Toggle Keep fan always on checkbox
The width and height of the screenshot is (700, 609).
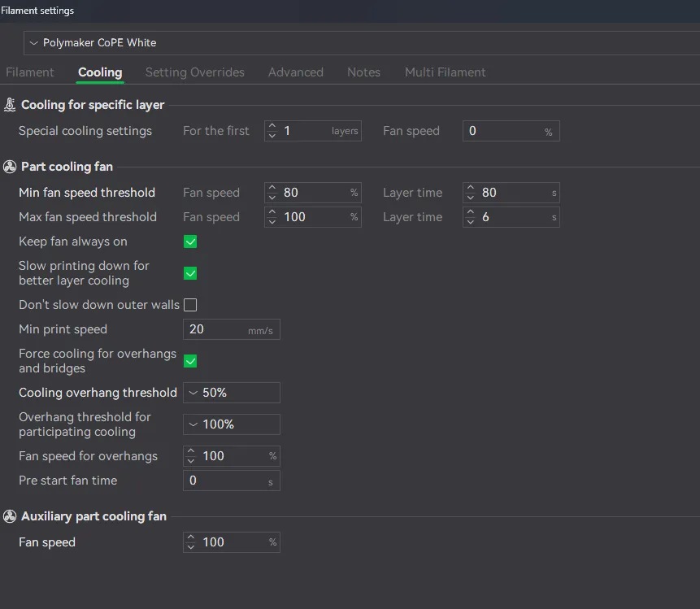click(x=190, y=241)
